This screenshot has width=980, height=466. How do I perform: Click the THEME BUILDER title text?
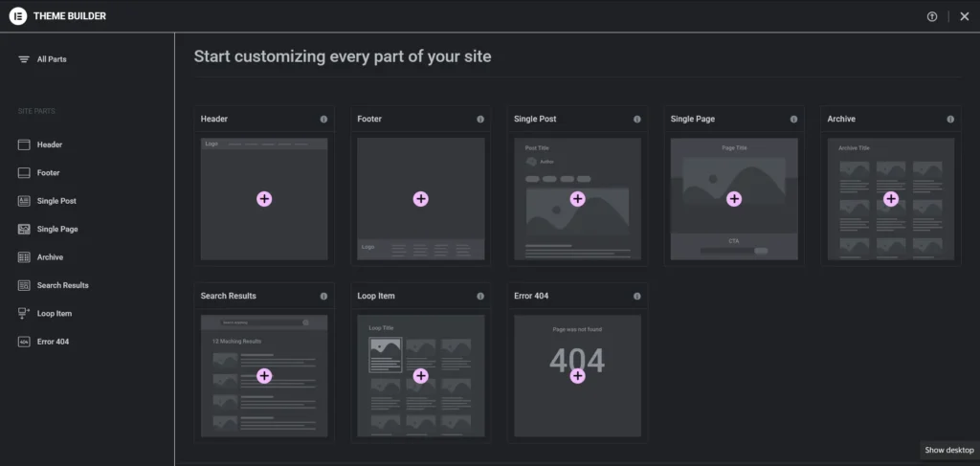tap(69, 16)
